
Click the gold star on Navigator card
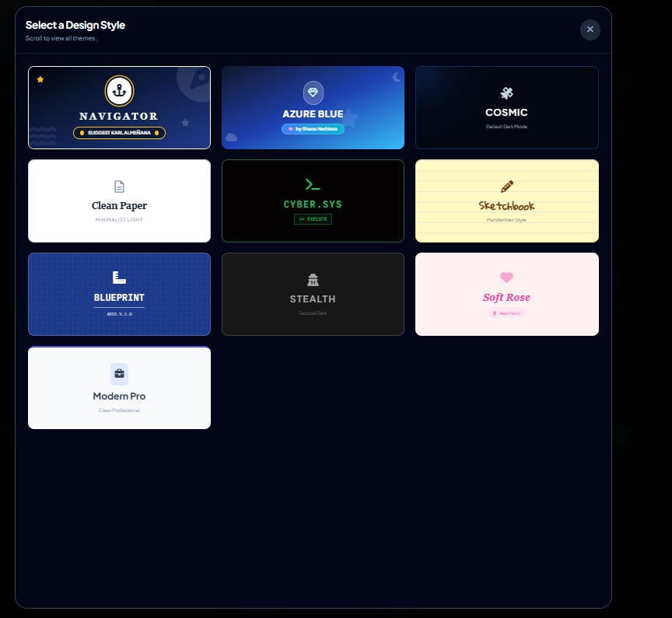pos(40,79)
